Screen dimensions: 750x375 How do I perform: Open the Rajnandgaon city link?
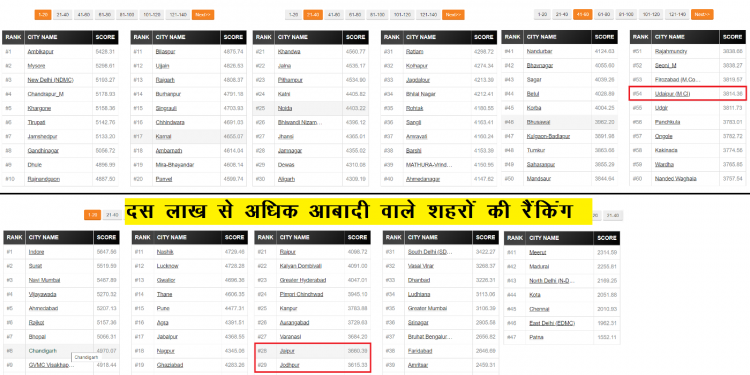44,179
